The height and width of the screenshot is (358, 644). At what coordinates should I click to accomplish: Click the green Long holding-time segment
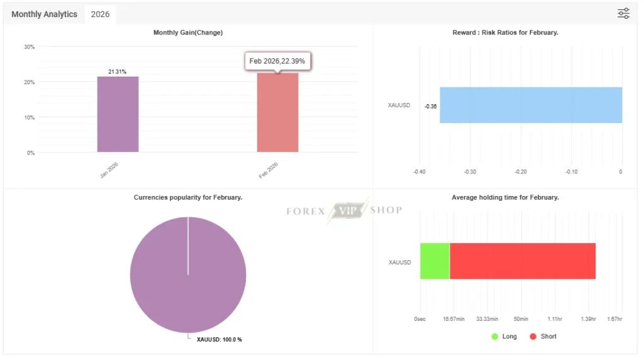(435, 261)
